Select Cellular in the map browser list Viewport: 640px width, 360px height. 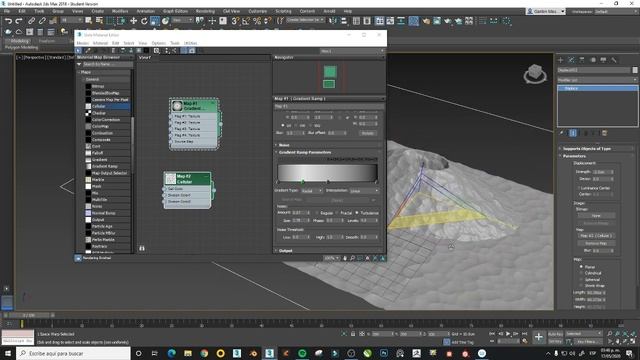(108, 106)
